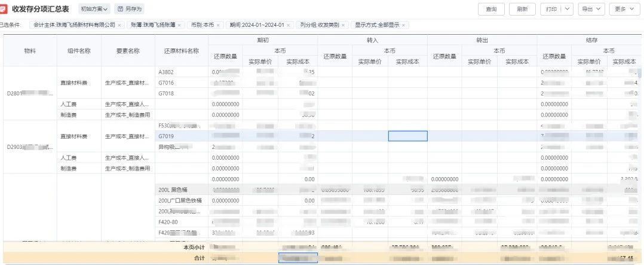This screenshot has width=644, height=265.
Task: Click the red report logo icon
Action: [4, 9]
